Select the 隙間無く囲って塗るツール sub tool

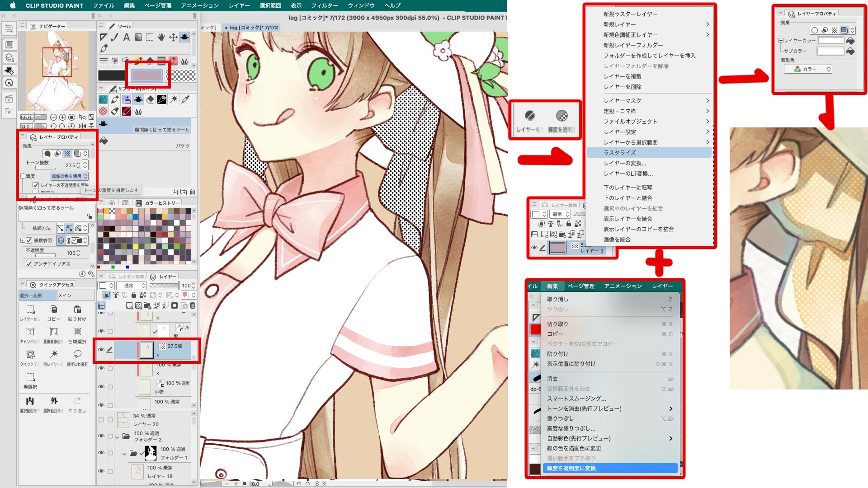point(144,126)
